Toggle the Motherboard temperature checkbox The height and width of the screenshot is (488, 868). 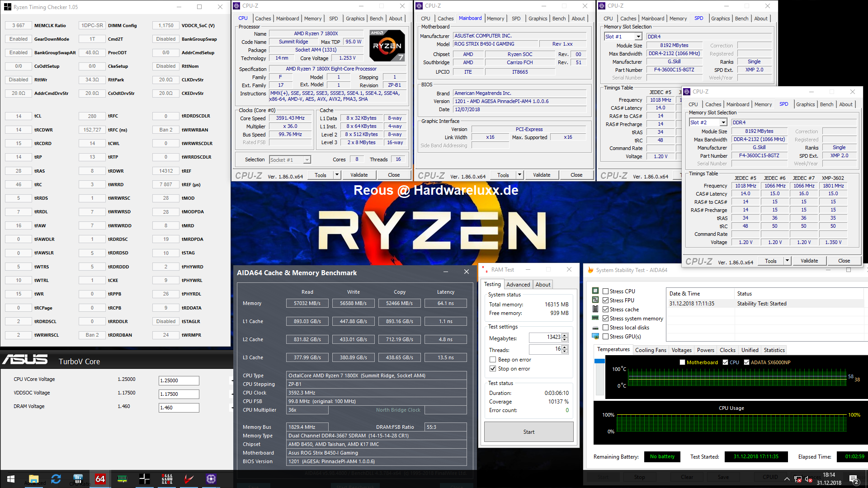[x=682, y=362]
